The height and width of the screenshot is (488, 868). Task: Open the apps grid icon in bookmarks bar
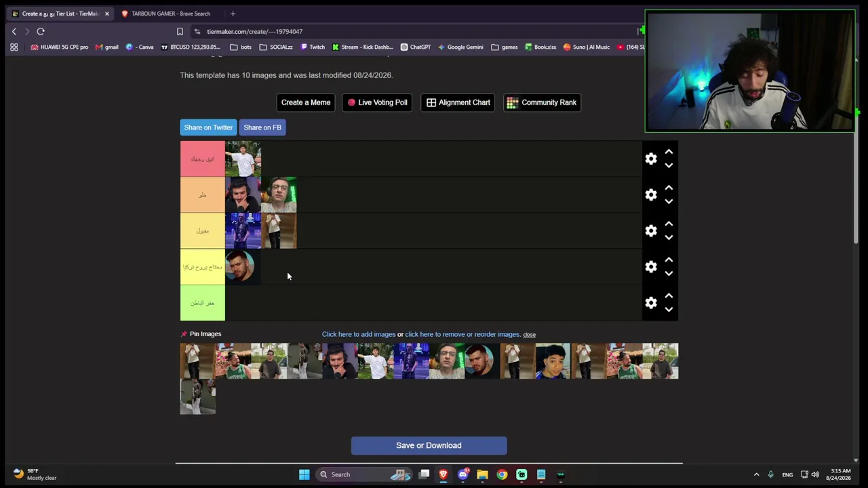coord(14,47)
